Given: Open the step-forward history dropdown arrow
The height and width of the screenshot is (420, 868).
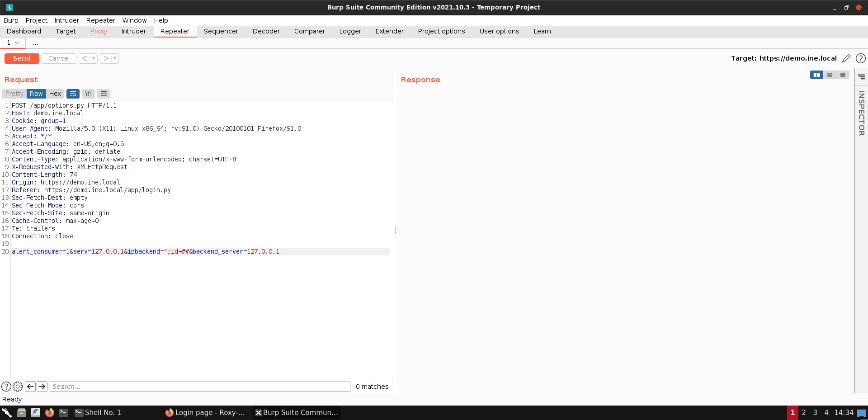Looking at the screenshot, I should tap(115, 58).
